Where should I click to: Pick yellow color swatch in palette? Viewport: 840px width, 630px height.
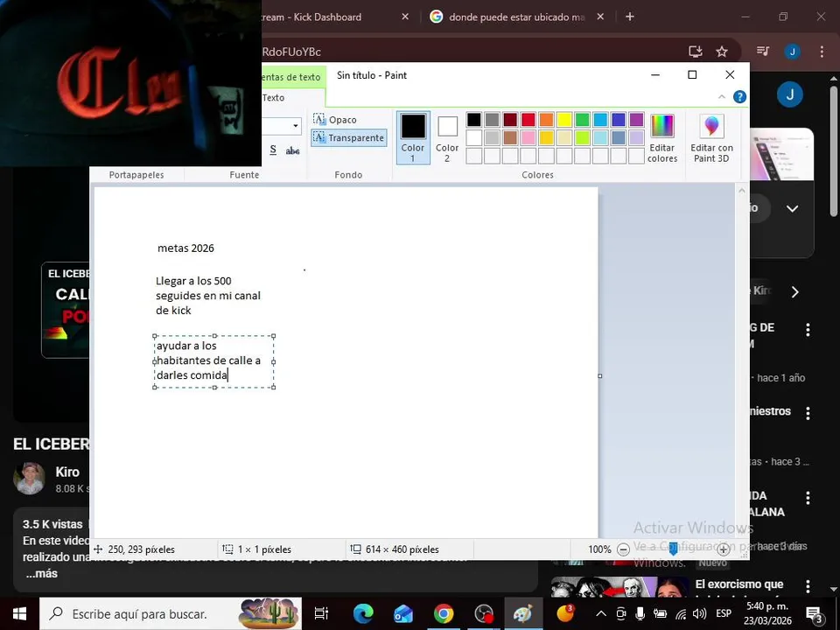click(564, 120)
